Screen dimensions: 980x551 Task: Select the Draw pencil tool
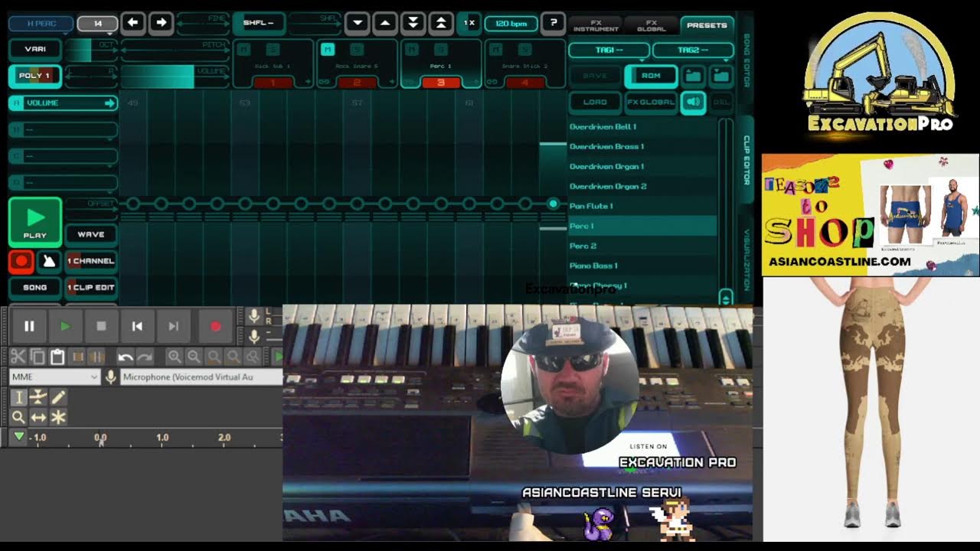[x=58, y=397]
